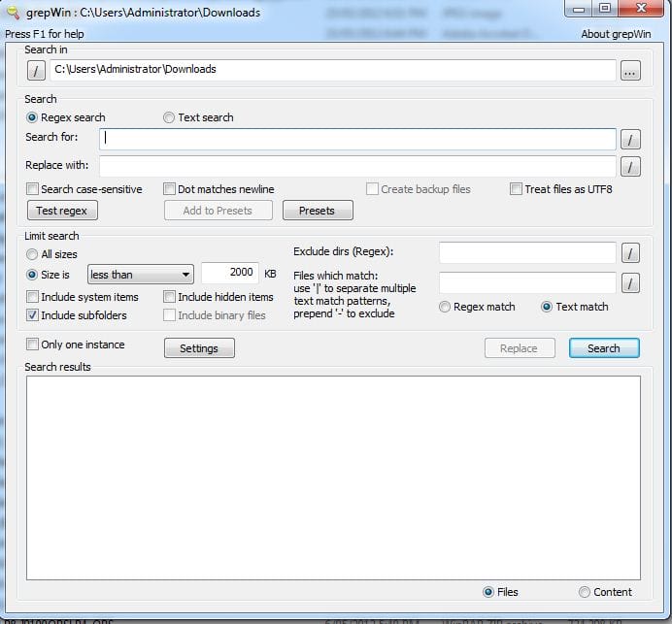Click the Test regex button
The height and width of the screenshot is (624, 672).
pyautogui.click(x=62, y=211)
